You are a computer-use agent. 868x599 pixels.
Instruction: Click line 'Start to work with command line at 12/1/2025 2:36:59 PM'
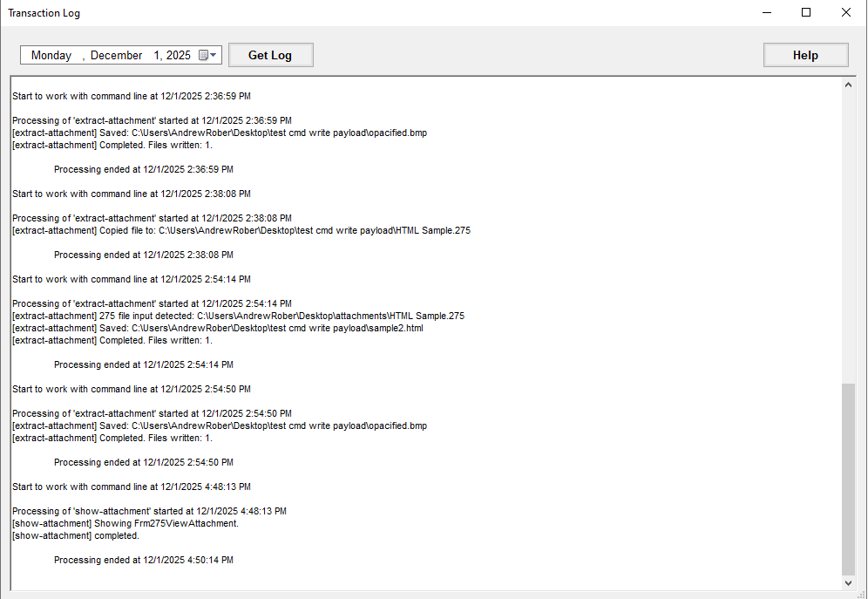[x=132, y=96]
